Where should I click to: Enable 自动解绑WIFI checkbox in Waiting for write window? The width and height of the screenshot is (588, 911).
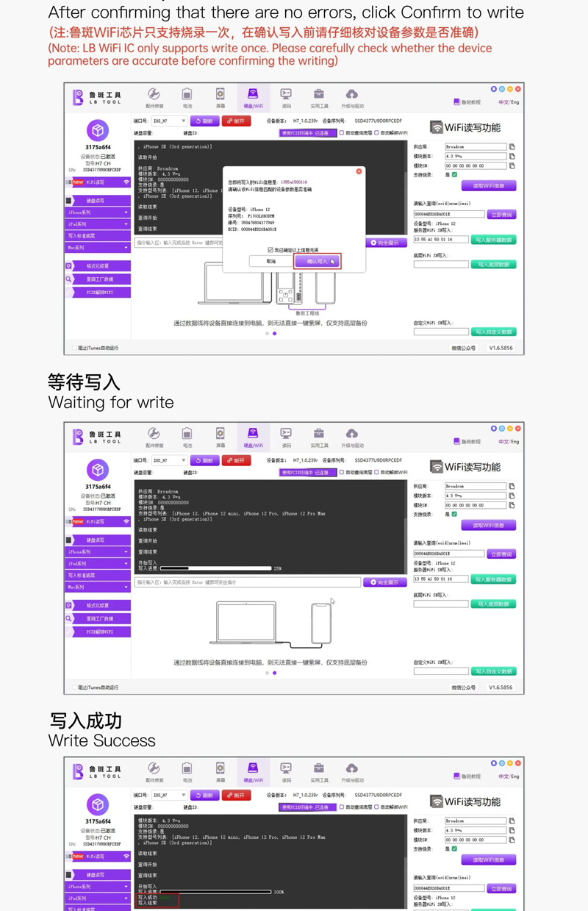tap(377, 472)
